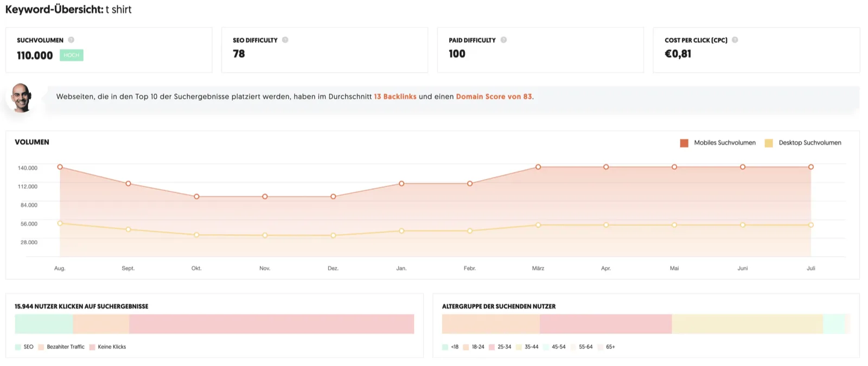
Task: Select the mobile volume point for Dez.
Action: (x=333, y=196)
